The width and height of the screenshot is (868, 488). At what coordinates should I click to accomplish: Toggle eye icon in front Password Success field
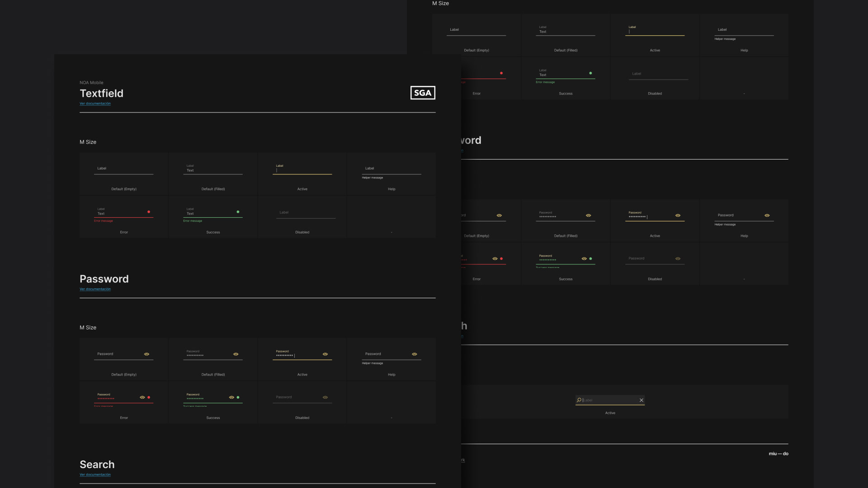coord(231,397)
